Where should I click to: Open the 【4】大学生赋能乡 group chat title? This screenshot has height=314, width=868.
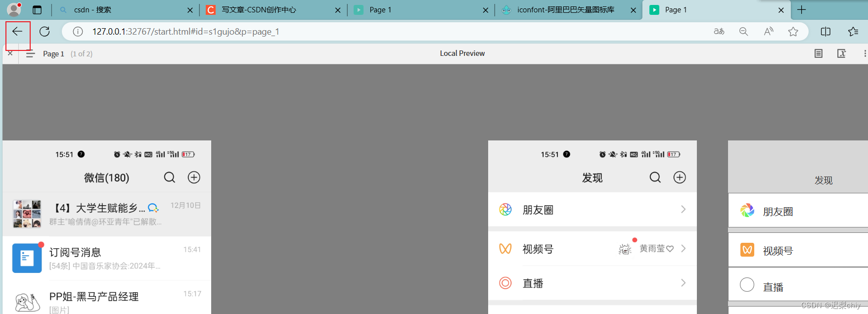coord(99,208)
